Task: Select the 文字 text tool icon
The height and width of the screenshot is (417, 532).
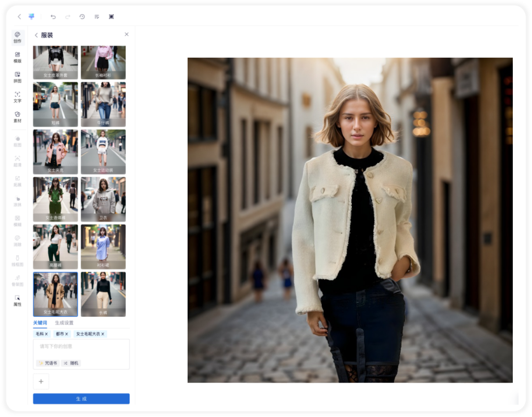Action: pyautogui.click(x=17, y=97)
